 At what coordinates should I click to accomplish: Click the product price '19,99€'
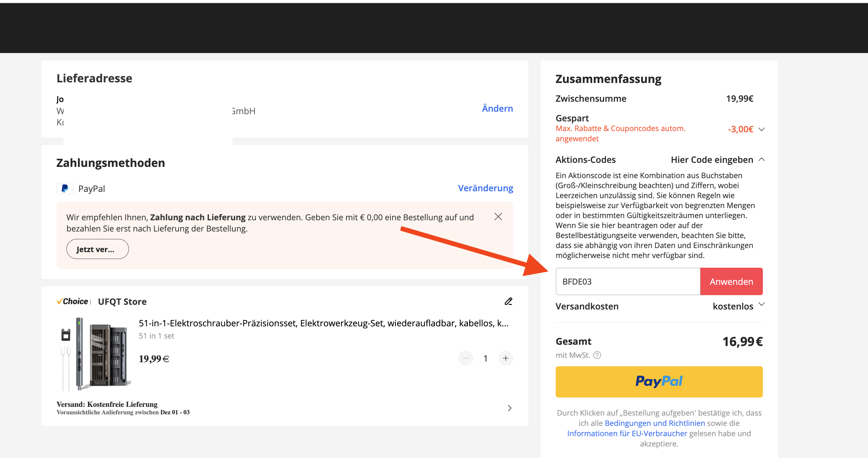pos(154,359)
